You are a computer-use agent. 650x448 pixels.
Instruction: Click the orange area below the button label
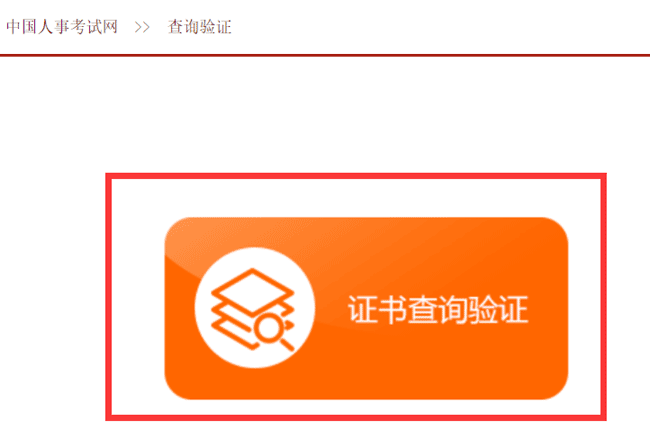[438, 361]
